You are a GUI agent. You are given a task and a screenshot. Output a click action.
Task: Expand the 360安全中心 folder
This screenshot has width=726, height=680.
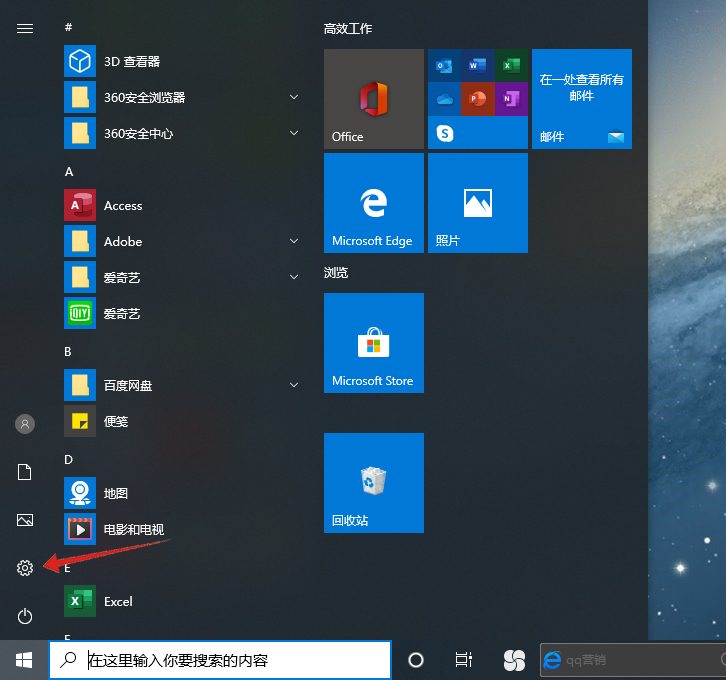[294, 133]
